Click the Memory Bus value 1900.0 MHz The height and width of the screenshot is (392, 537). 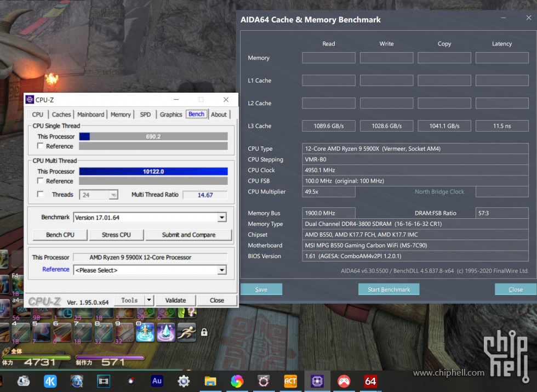(329, 213)
